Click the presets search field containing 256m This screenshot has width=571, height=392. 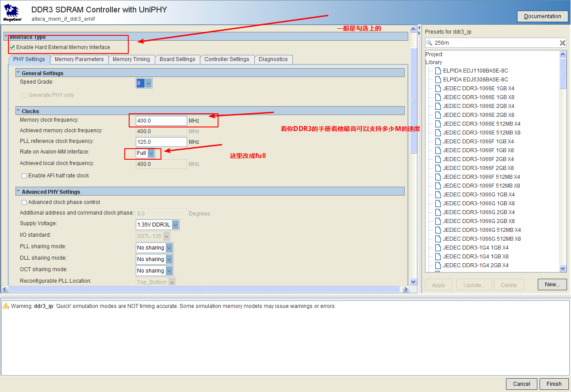point(496,43)
